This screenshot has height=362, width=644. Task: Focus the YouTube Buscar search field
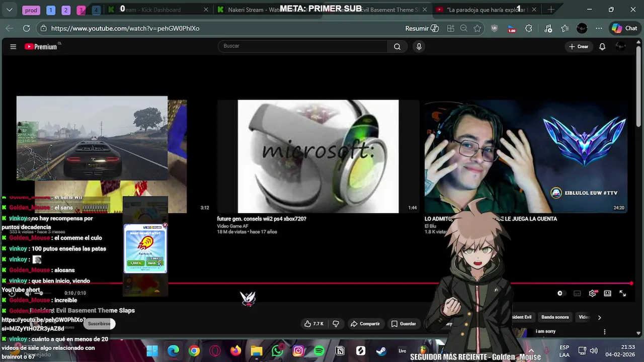[303, 46]
